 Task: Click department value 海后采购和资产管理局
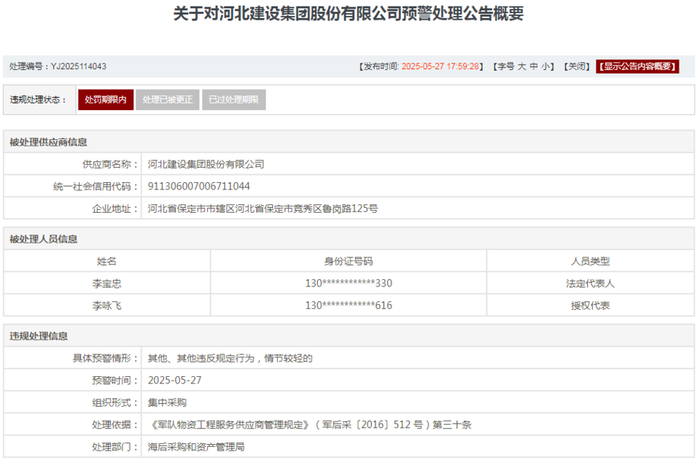[196, 447]
